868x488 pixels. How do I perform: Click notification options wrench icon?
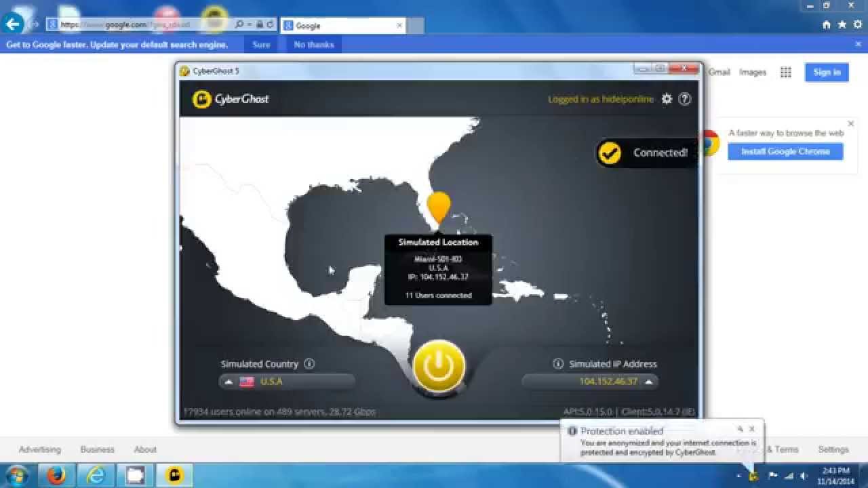point(740,429)
